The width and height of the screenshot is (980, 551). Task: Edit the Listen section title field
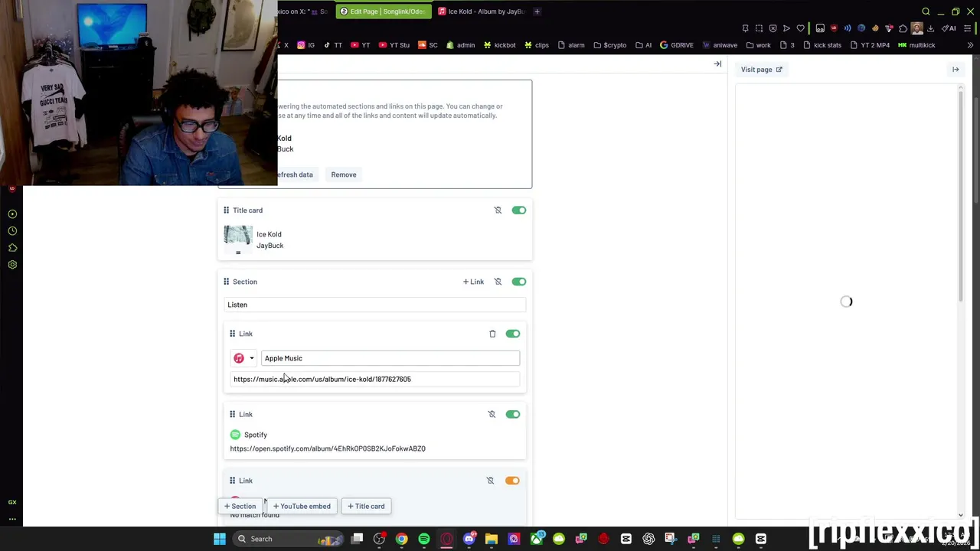click(375, 305)
